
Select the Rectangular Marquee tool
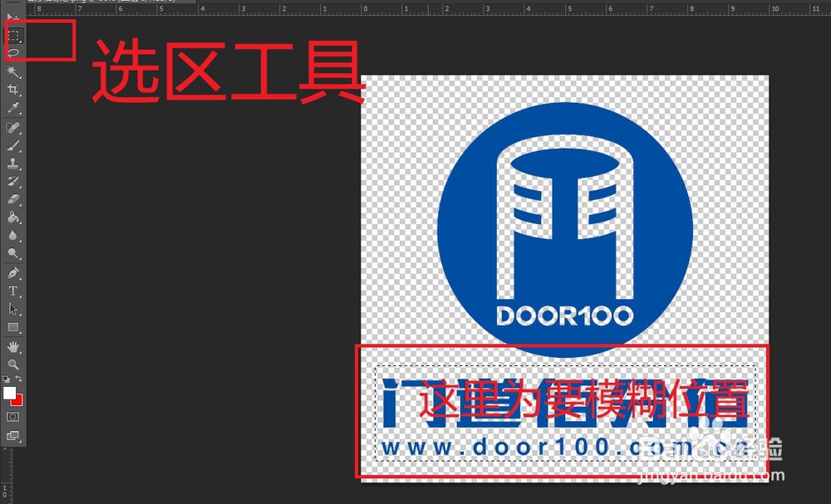(13, 36)
